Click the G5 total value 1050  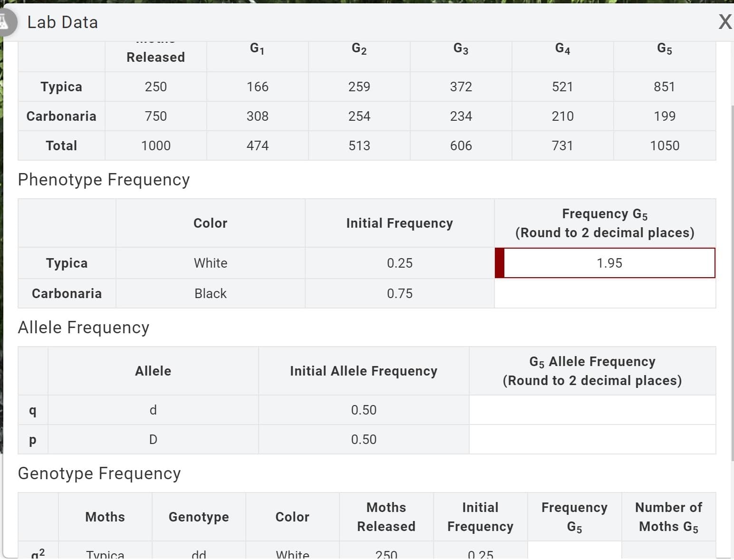664,145
